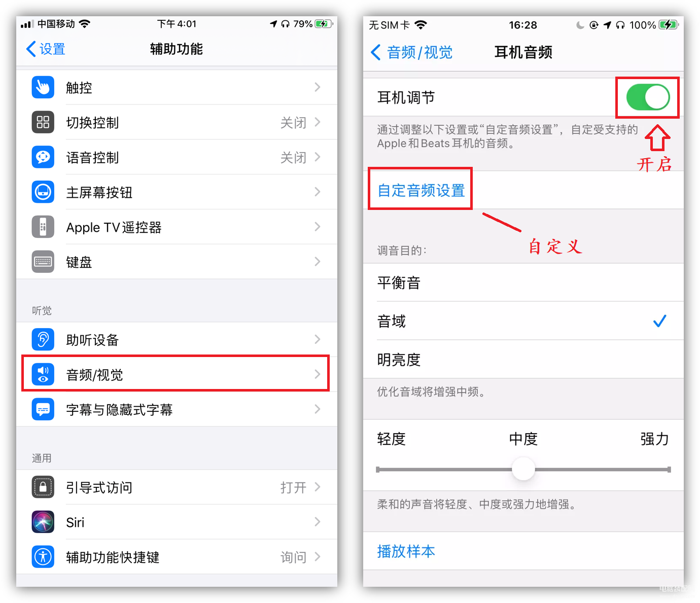700x603 pixels.
Task: Open 自定音频设置 link
Action: 421,191
